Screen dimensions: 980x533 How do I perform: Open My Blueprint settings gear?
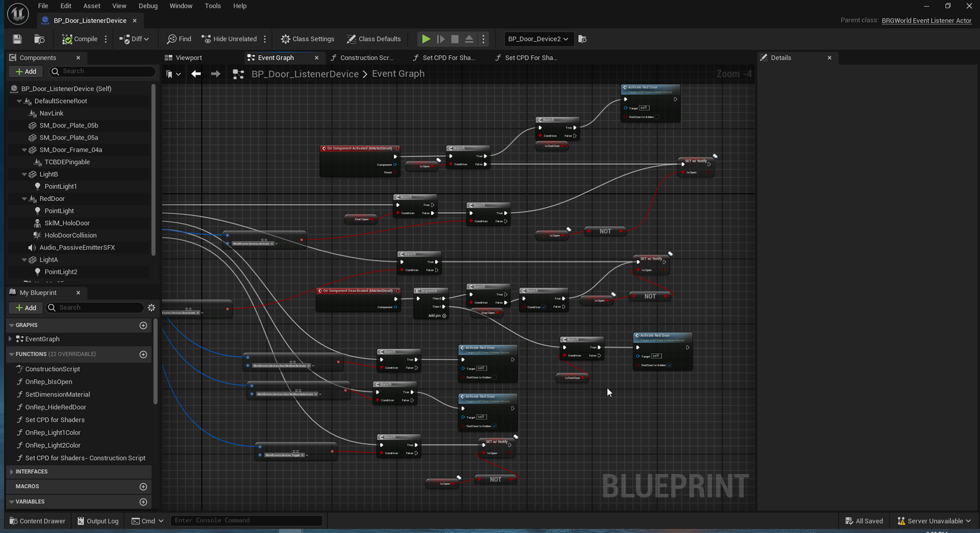(x=152, y=308)
